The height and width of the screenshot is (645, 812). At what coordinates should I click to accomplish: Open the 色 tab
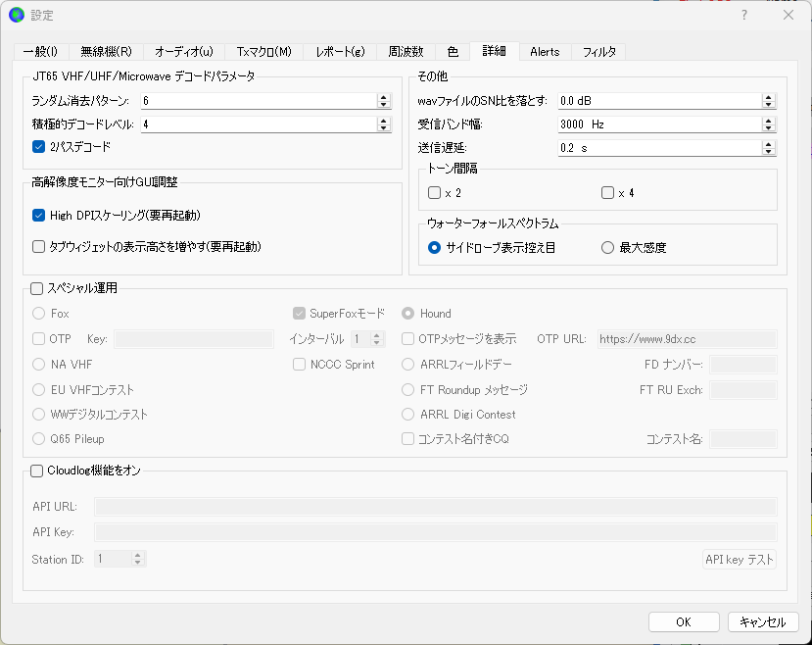(453, 51)
